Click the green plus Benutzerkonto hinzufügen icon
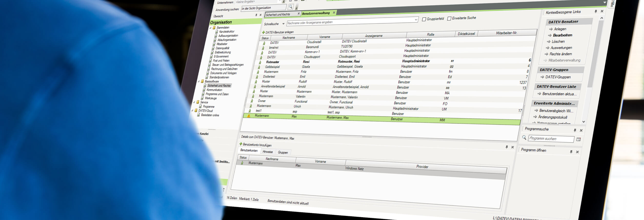The image size is (644, 220). (x=241, y=144)
